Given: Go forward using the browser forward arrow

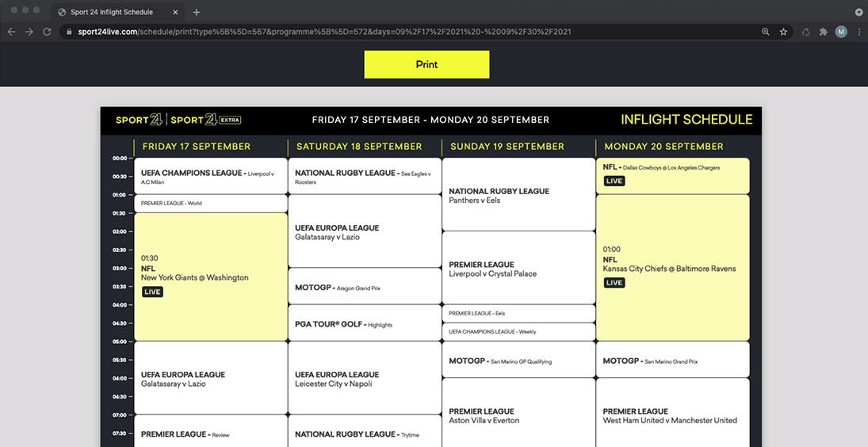Looking at the screenshot, I should click(29, 32).
